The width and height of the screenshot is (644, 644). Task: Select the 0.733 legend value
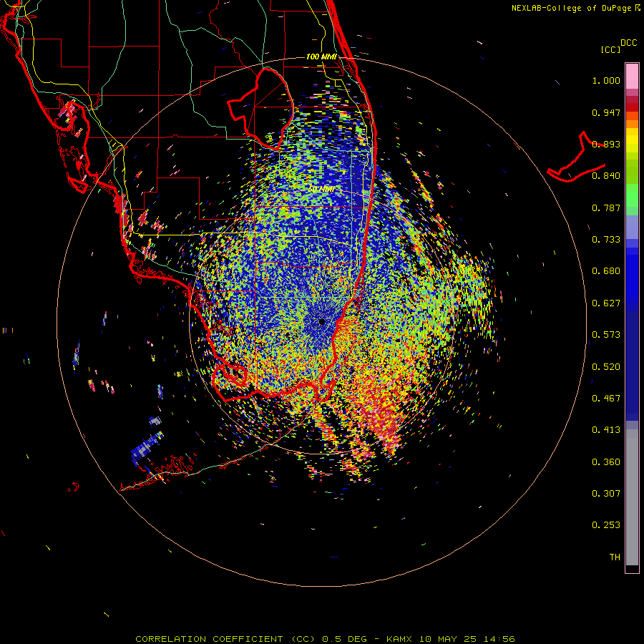coord(606,240)
